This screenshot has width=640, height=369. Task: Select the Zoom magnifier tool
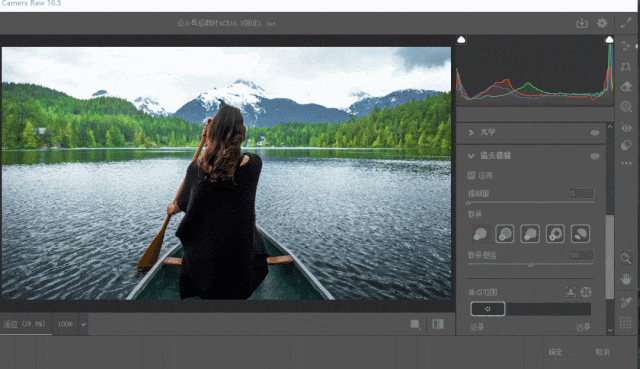tap(626, 258)
